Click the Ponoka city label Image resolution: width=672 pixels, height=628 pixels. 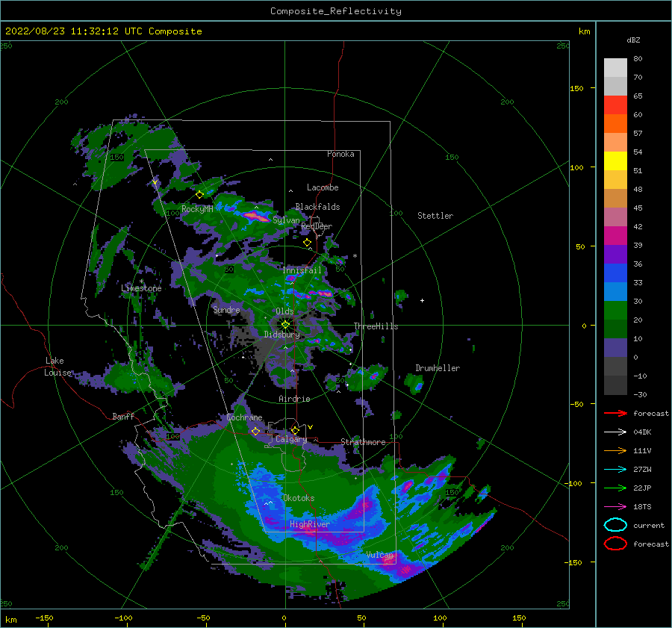340,154
